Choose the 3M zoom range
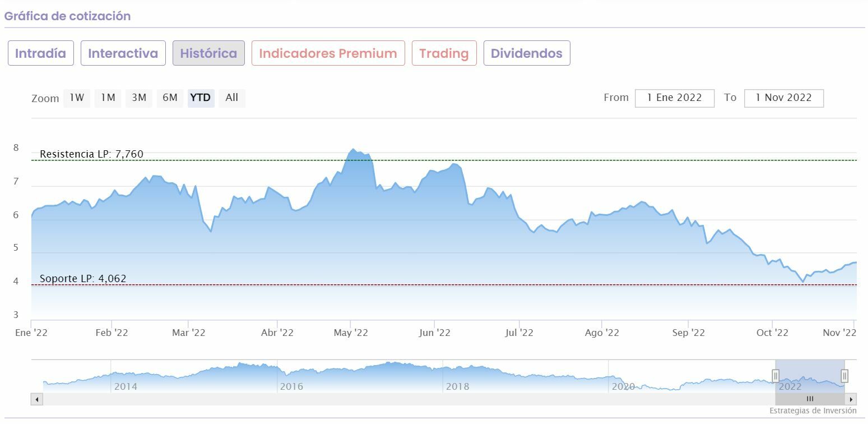Screen dimensions: 868x424 [139, 98]
